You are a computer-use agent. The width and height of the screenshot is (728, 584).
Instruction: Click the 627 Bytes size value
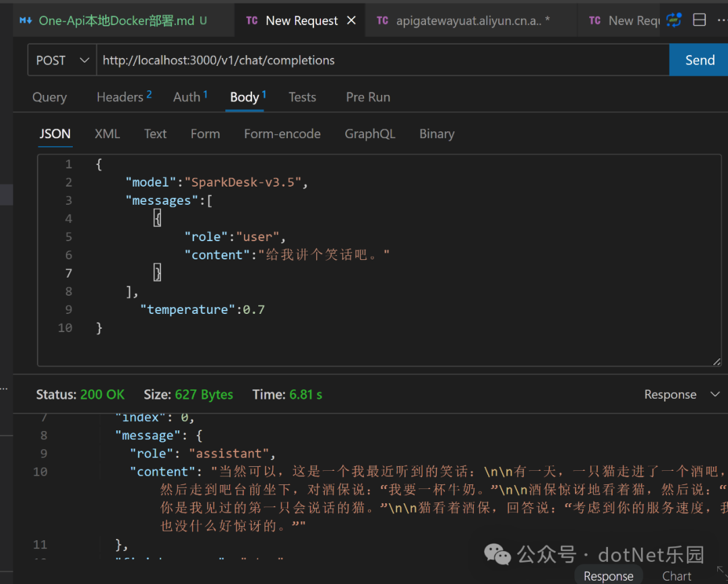[x=204, y=395]
